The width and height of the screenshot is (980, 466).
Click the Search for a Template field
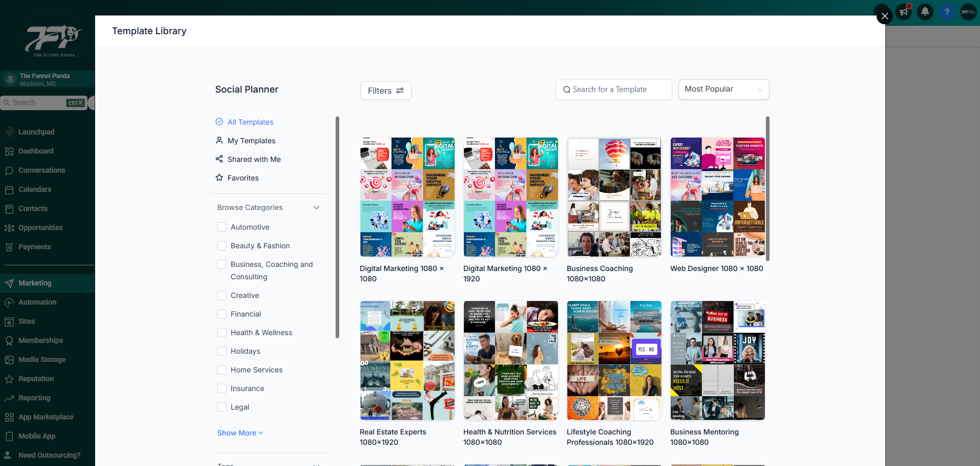pyautogui.click(x=613, y=89)
